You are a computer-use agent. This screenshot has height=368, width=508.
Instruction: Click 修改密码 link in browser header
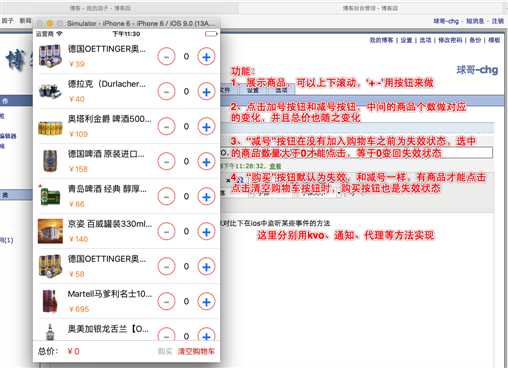[450, 40]
